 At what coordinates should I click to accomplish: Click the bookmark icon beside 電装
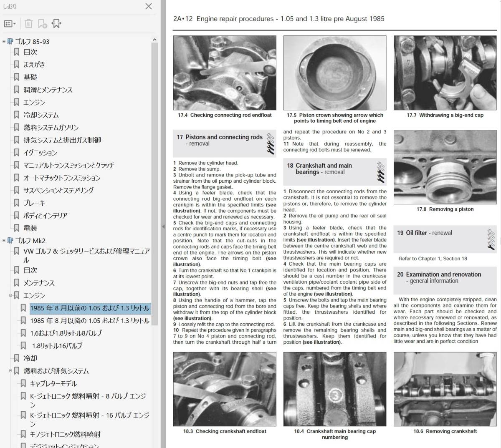pyautogui.click(x=17, y=228)
